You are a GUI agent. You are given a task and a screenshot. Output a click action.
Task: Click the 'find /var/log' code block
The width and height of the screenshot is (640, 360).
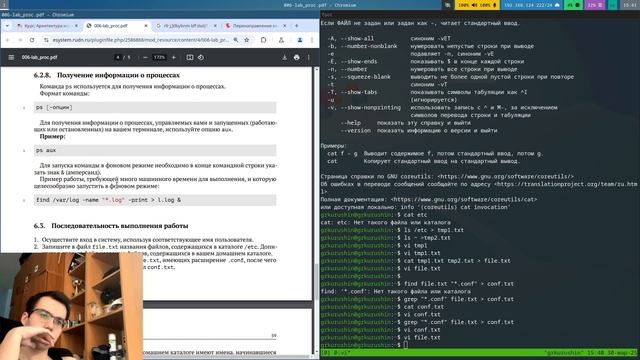point(155,200)
